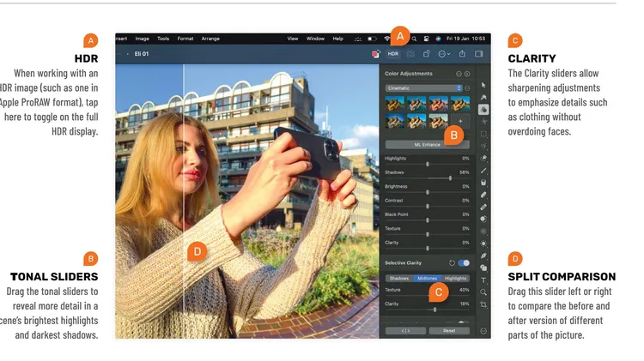Open the Tools menu
Screen dimensions: 644x361
coord(163,39)
